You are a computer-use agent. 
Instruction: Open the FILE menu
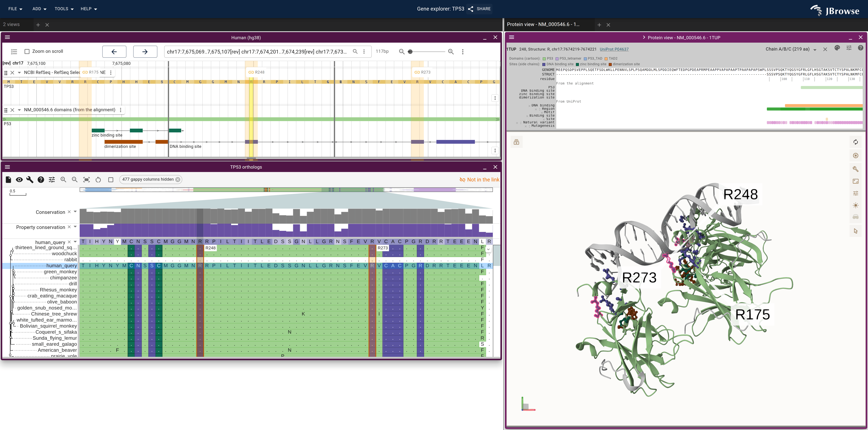[15, 9]
